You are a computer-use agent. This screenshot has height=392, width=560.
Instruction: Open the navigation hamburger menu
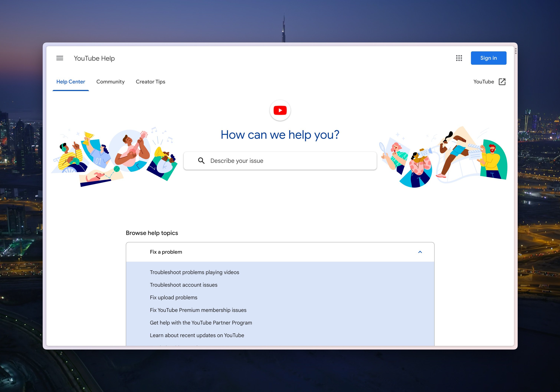[60, 58]
